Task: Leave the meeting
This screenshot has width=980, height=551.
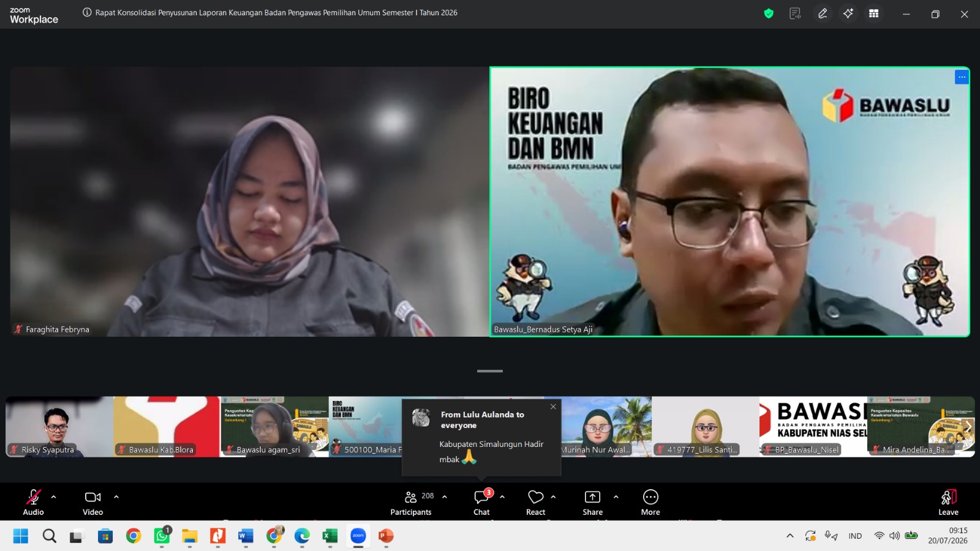Action: [x=948, y=502]
